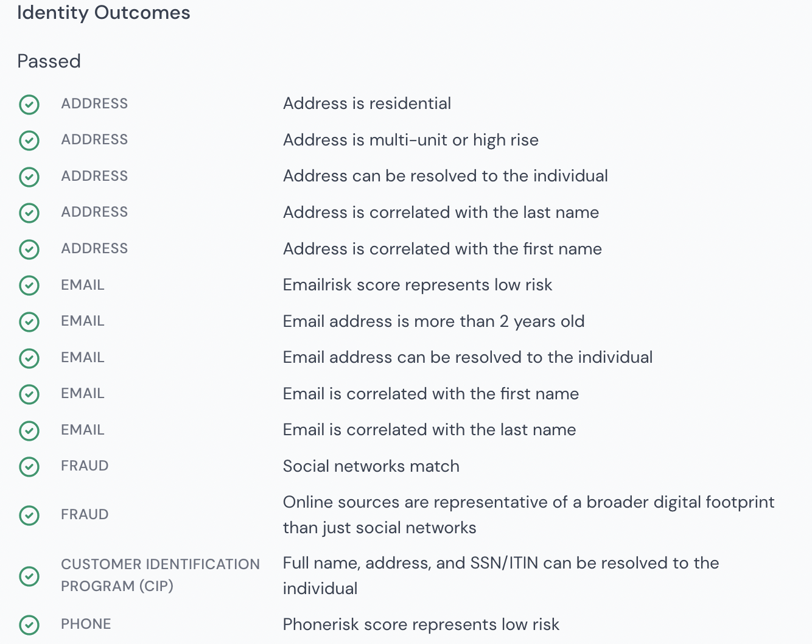Click the check icon for multi-unit address row
Viewport: 812px width, 644px height.
pos(29,141)
